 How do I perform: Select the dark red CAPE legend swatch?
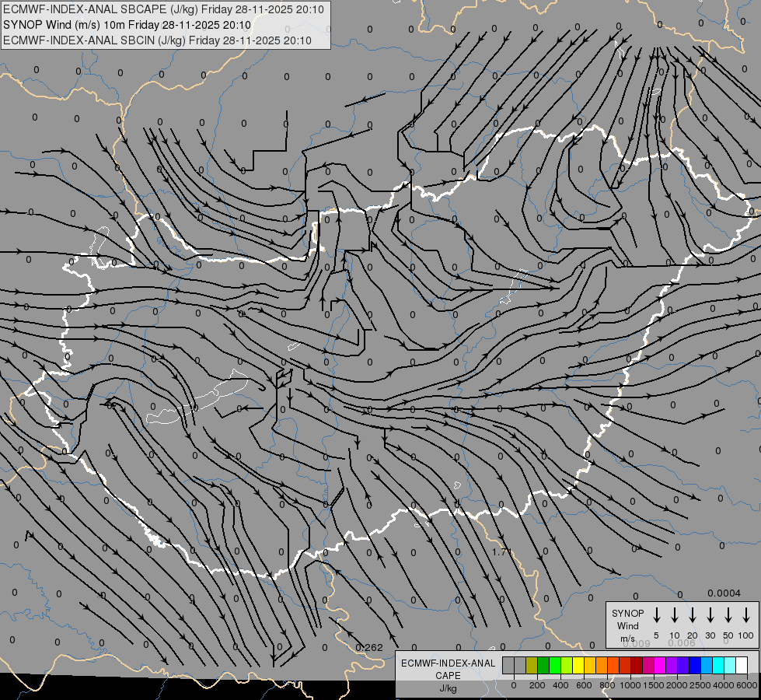(x=637, y=665)
